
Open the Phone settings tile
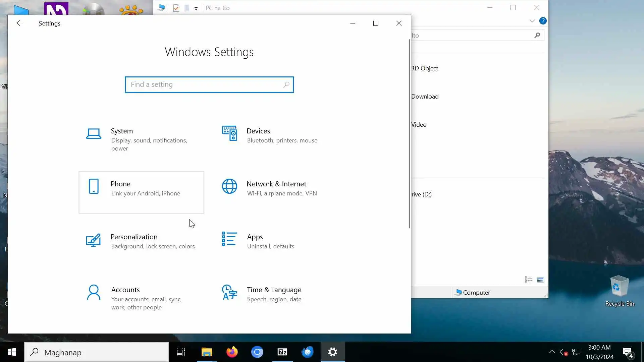tap(141, 192)
